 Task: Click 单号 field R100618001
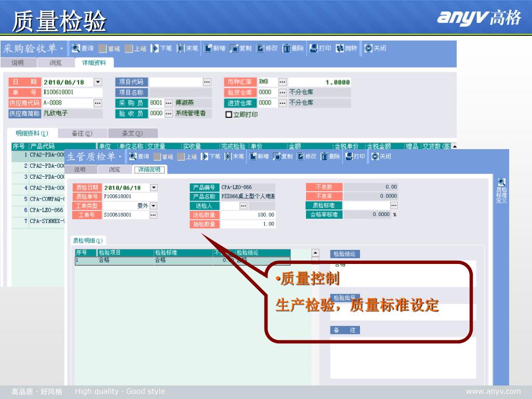pyautogui.click(x=72, y=92)
